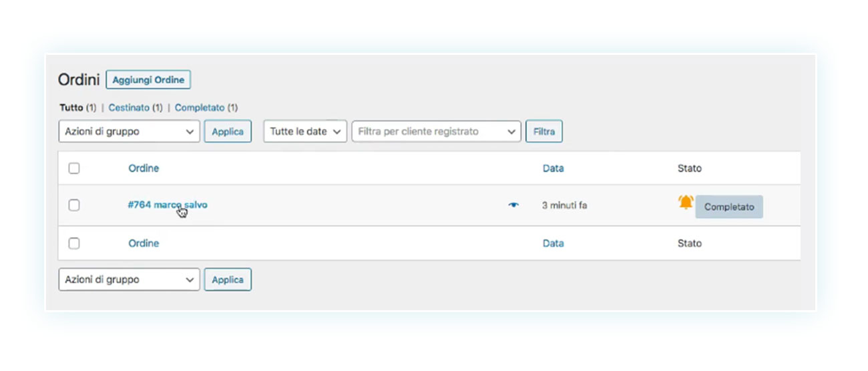Click the Filtra button

[x=544, y=132]
